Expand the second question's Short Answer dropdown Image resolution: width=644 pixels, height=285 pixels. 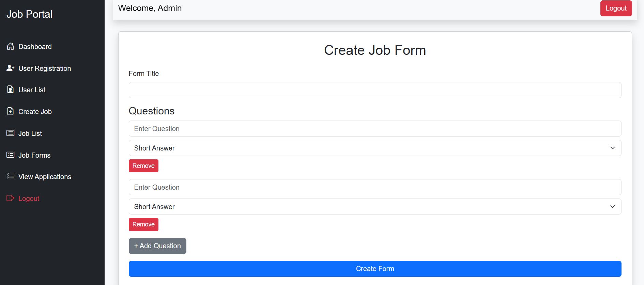click(375, 207)
